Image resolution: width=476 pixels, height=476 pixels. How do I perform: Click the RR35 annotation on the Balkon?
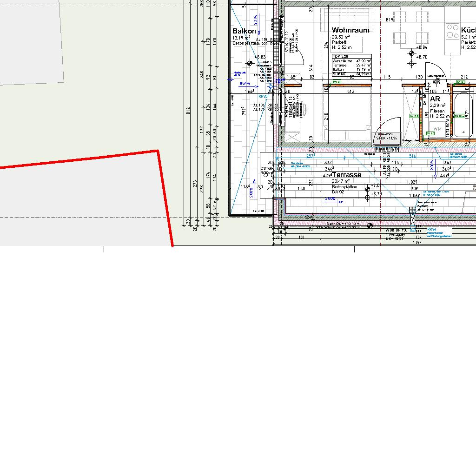tap(263, 96)
